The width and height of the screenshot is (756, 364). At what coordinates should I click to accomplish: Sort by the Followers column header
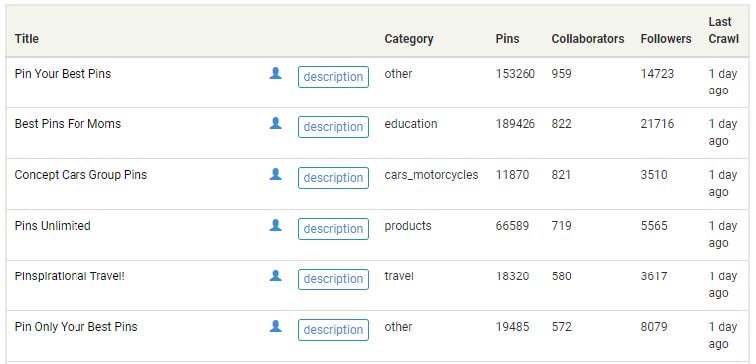tap(666, 39)
